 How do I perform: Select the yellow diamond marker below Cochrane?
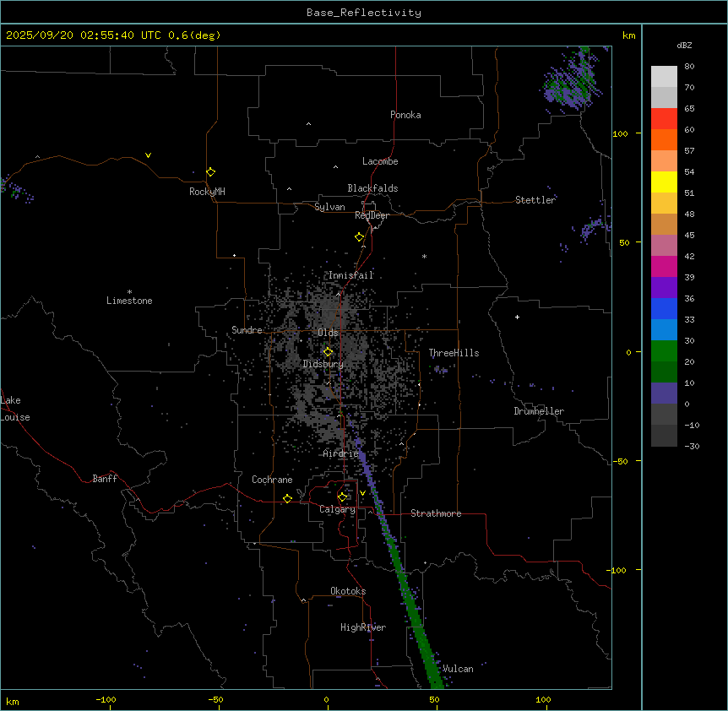click(287, 498)
